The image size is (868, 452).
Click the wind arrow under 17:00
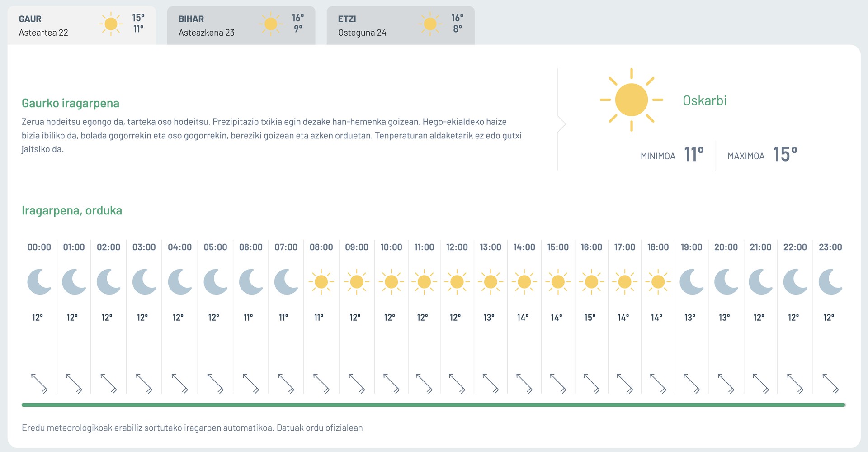[625, 383]
